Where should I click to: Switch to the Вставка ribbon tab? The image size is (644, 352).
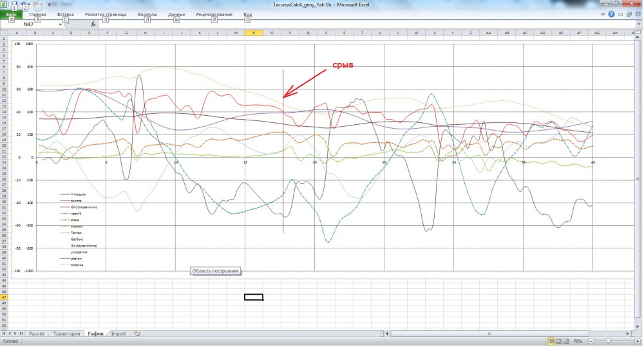tap(65, 14)
